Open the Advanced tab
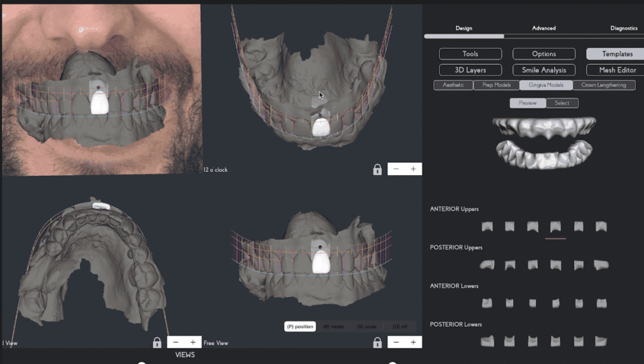Screen dimensions: 644x364 pyautogui.click(x=544, y=28)
